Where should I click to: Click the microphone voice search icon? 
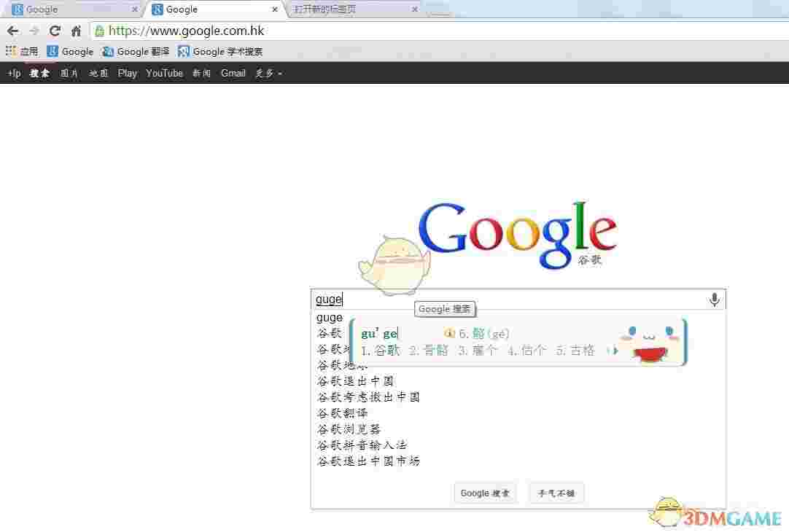tap(714, 299)
